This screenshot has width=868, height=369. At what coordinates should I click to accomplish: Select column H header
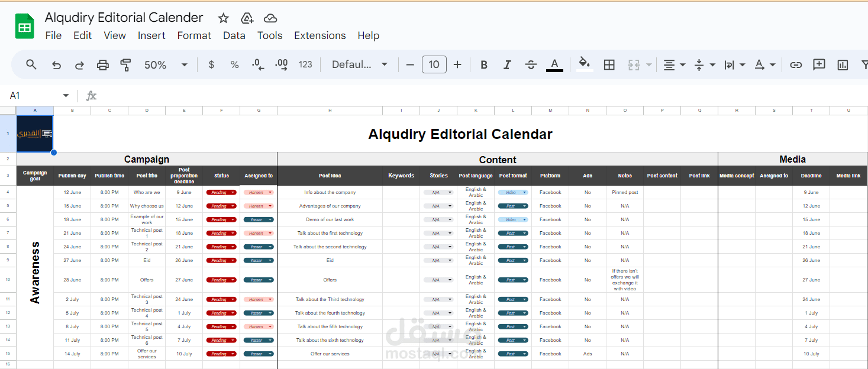(x=330, y=111)
